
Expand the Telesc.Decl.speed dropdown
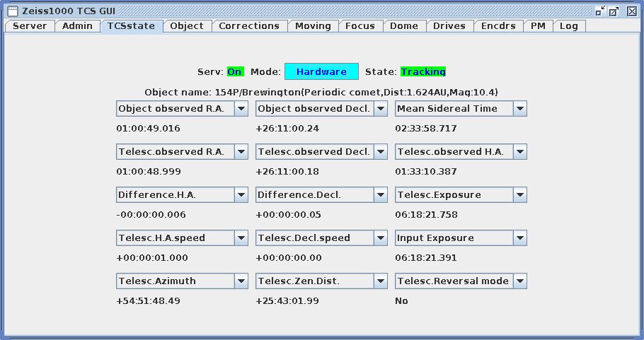coord(321,238)
